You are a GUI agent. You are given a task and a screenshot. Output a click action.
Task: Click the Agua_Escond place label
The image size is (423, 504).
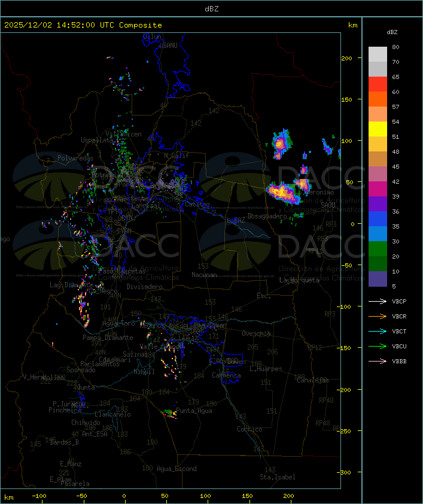click(x=176, y=469)
